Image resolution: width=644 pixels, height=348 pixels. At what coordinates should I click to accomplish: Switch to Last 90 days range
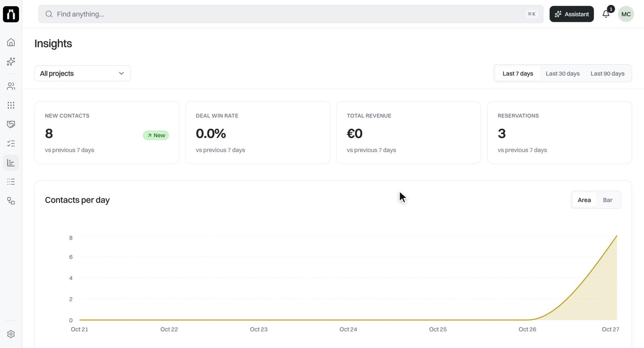pos(607,74)
